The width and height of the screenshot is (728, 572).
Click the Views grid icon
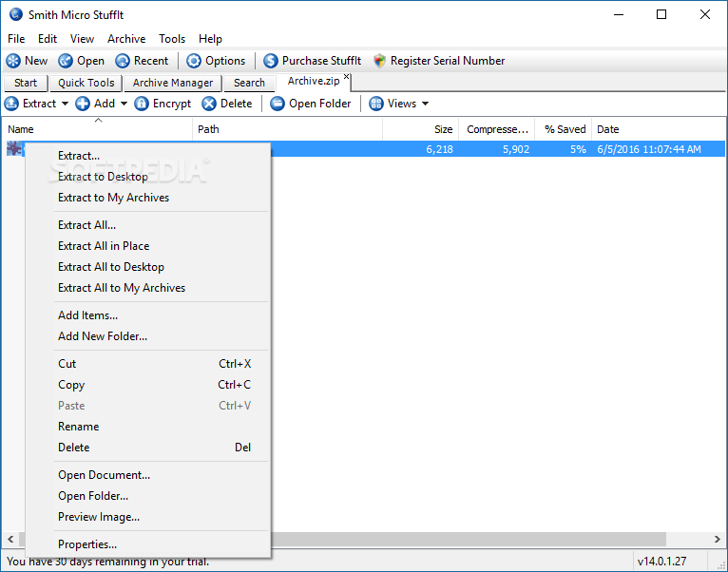(376, 104)
